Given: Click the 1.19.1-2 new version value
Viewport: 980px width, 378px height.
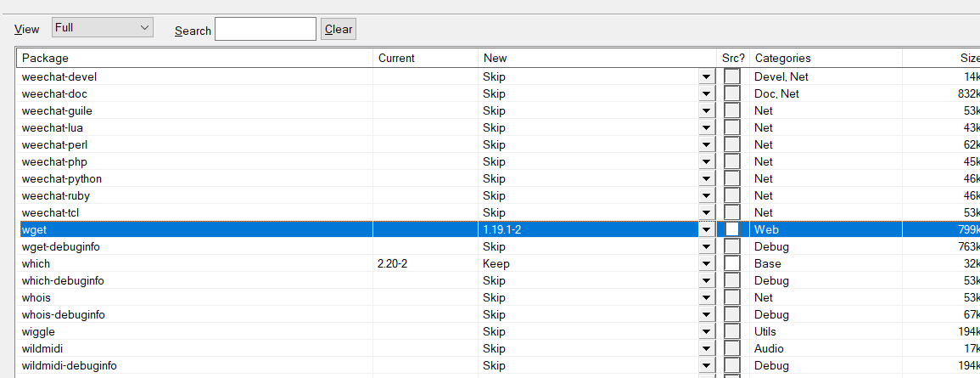Looking at the screenshot, I should [501, 229].
